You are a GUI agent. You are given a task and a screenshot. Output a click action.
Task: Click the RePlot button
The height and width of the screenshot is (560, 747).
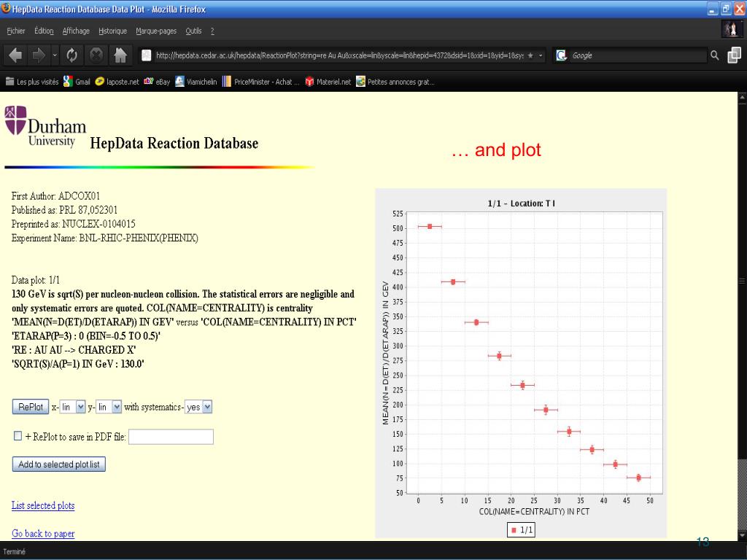tap(31, 407)
